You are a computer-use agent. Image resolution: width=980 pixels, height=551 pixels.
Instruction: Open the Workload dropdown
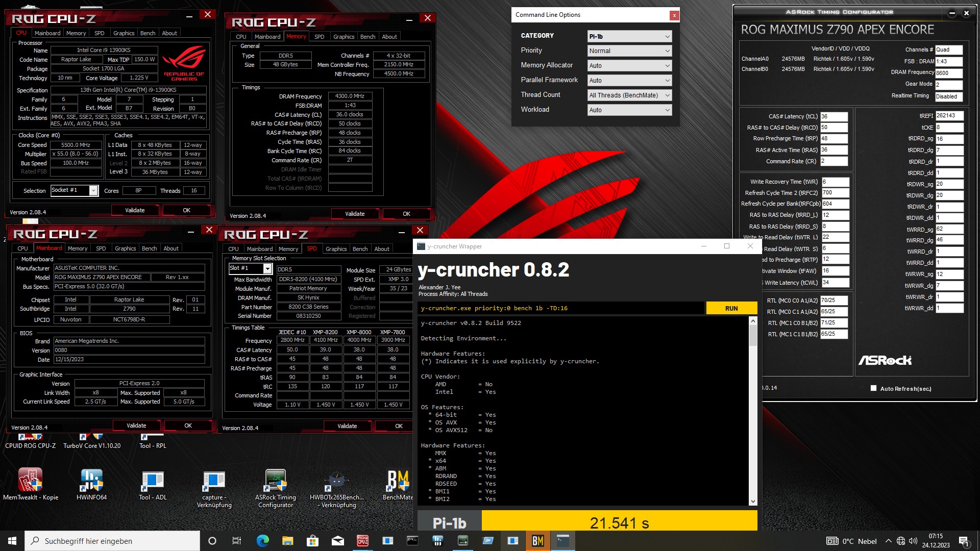(629, 110)
